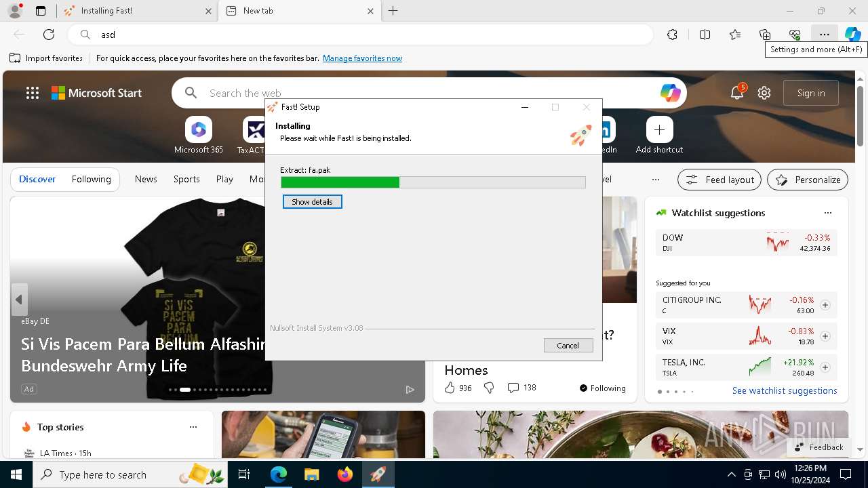
Task: Minimize the Fast! Setup window
Action: (x=525, y=107)
